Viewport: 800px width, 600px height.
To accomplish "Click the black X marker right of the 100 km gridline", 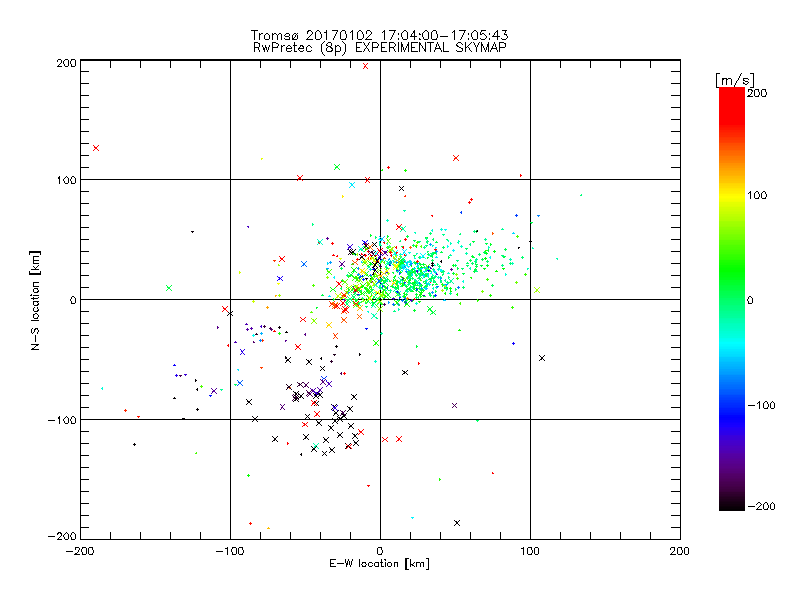I will 542,358.
